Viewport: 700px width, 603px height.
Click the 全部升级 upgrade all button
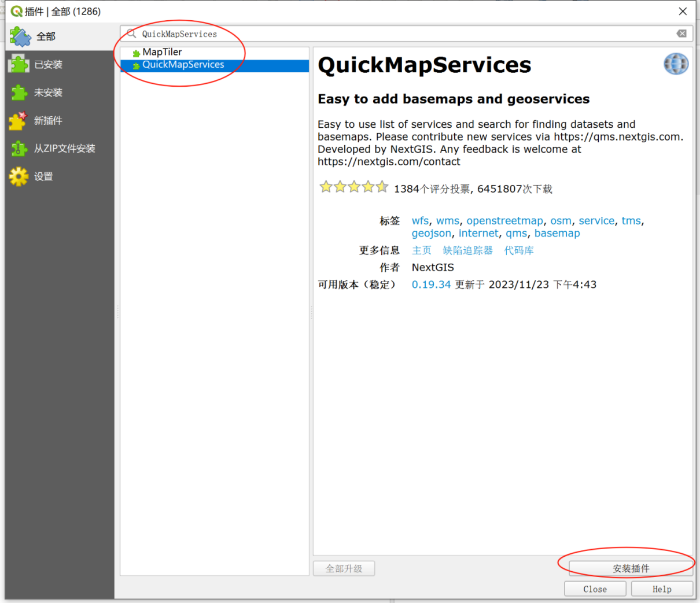(344, 568)
